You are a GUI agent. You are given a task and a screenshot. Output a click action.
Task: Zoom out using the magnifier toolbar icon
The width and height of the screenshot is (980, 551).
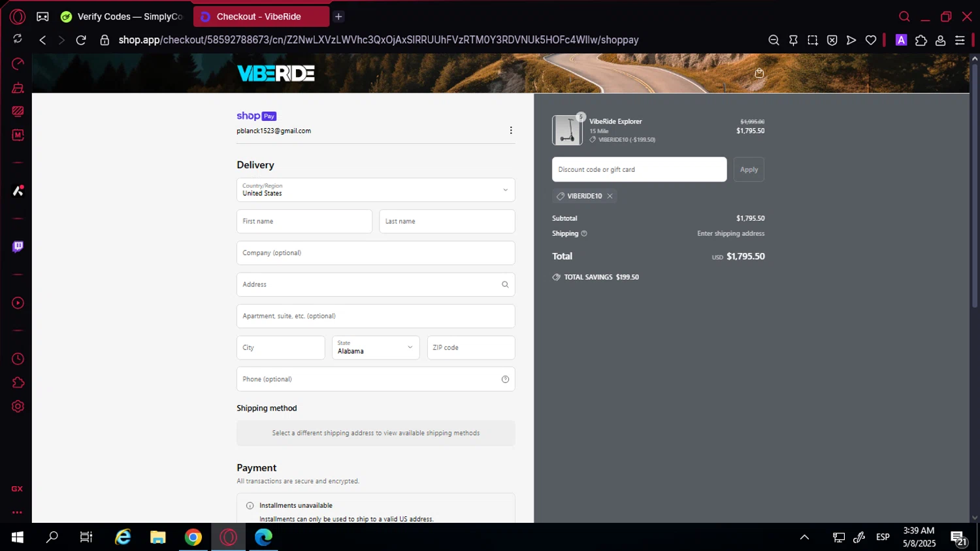pos(774,41)
